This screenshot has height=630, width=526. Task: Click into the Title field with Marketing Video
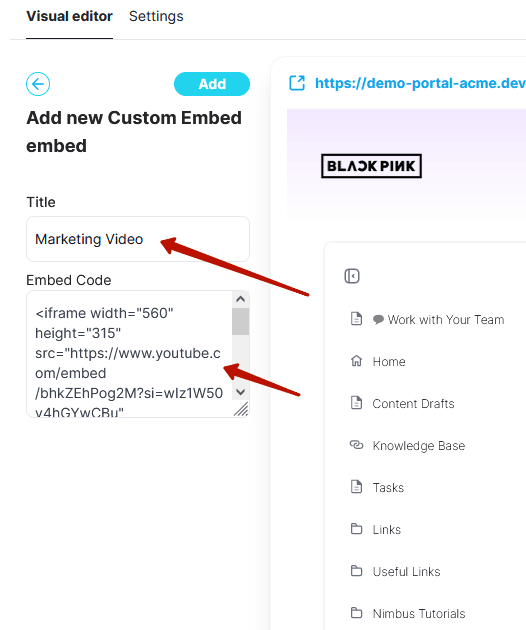(x=138, y=239)
